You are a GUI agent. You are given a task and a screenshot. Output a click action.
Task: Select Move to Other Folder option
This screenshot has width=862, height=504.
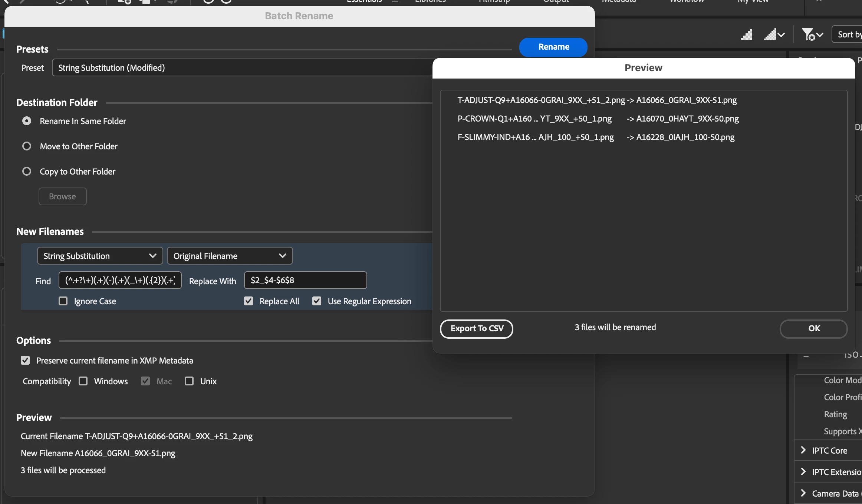27,146
